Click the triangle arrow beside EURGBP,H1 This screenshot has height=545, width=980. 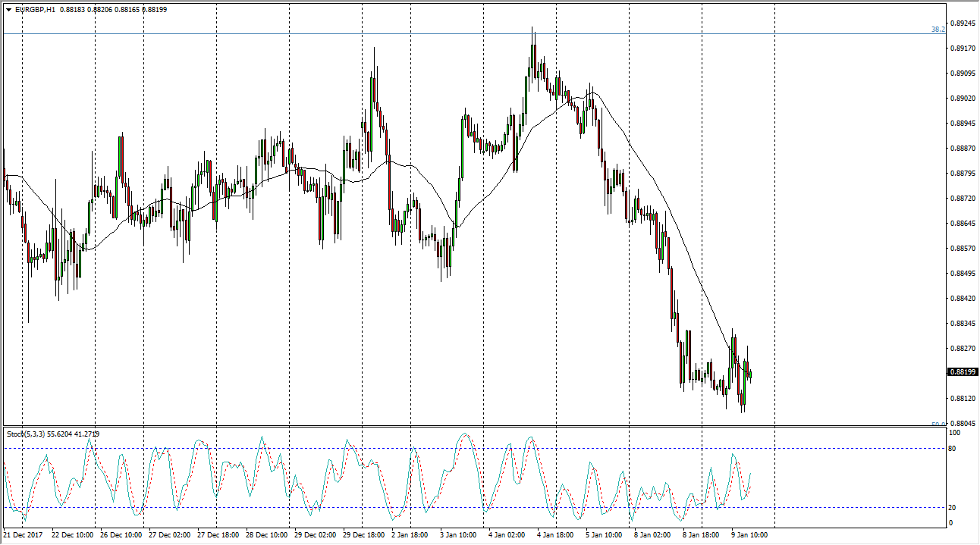coord(8,11)
